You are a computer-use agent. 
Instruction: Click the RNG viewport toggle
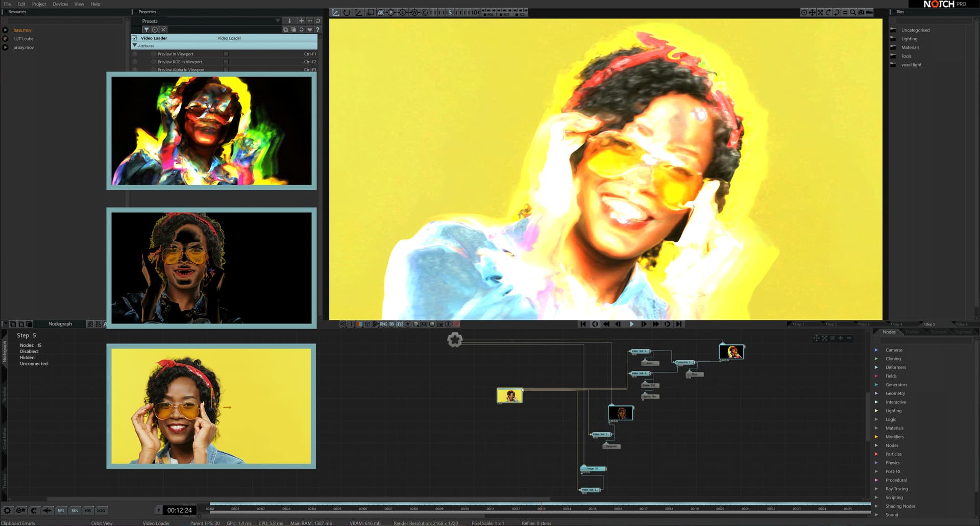pos(383,324)
